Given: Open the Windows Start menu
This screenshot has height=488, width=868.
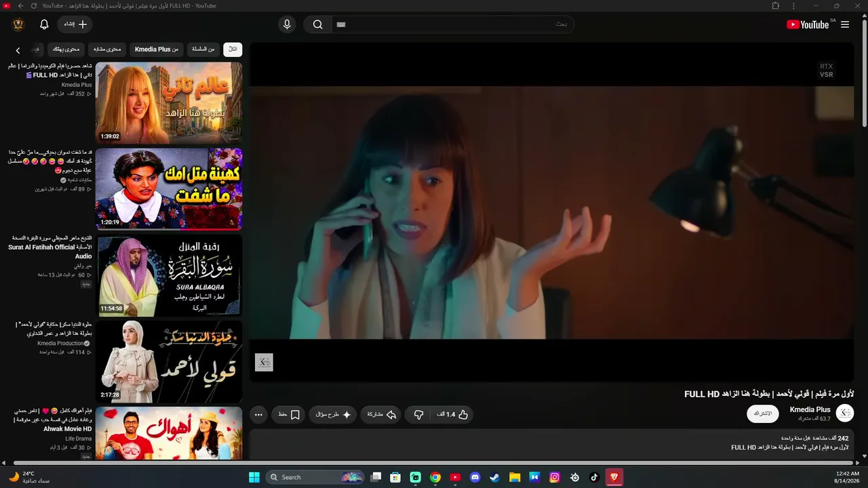Looking at the screenshot, I should coord(254,477).
